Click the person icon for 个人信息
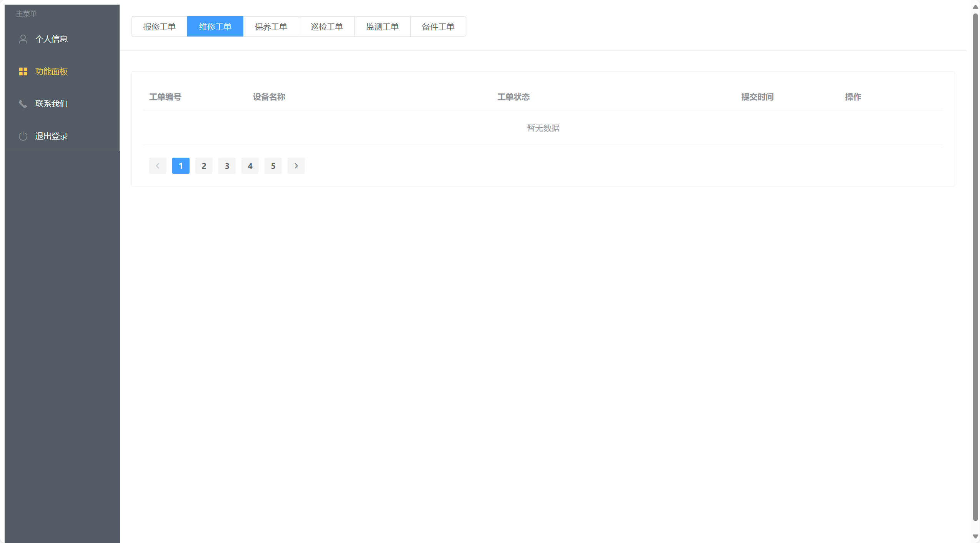 (x=23, y=39)
